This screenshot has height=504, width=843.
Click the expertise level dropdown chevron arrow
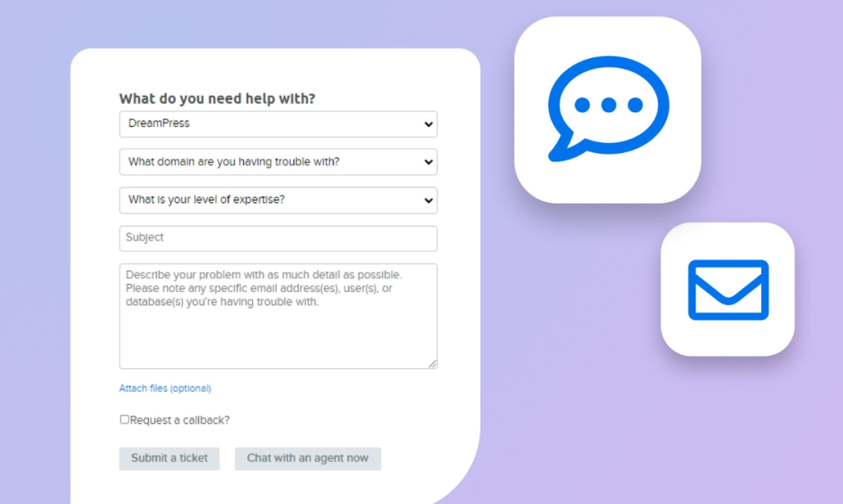428,201
